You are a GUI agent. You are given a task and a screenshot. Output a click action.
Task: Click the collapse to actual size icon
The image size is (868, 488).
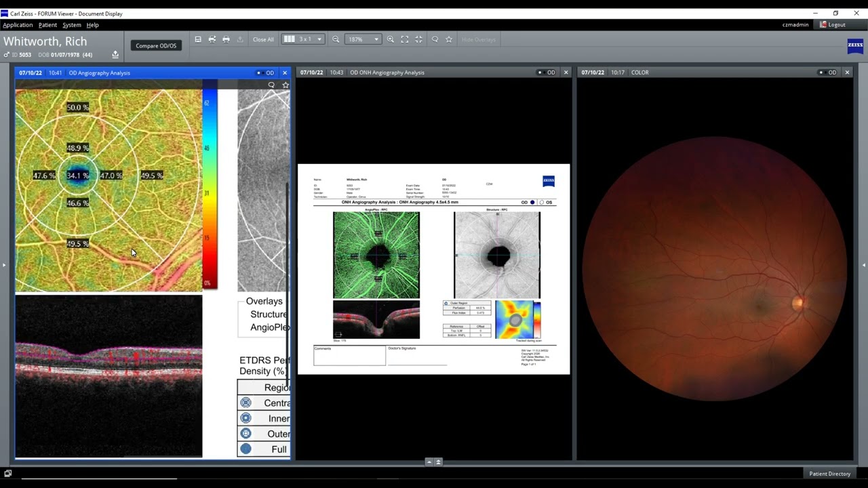(419, 39)
